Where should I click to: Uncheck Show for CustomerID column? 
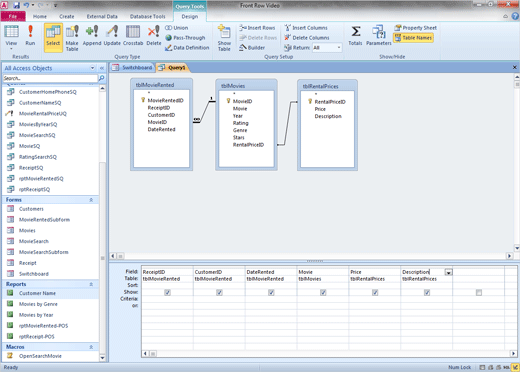[x=219, y=292]
